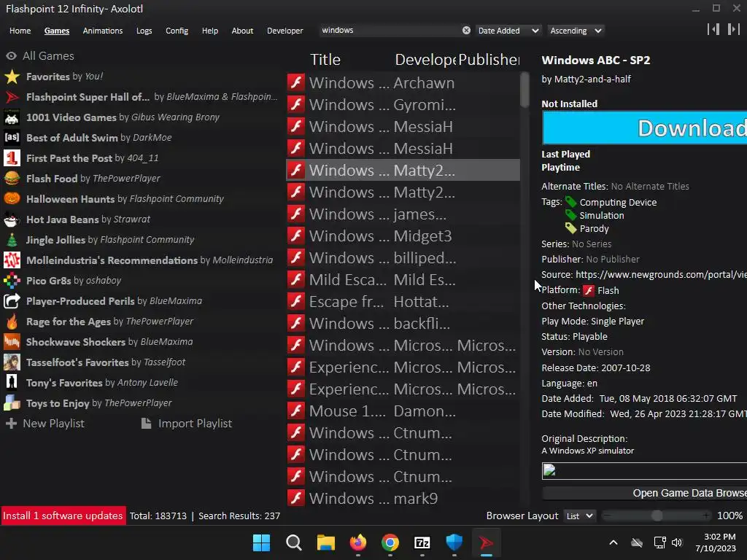Sort by the Publisher column header
The height and width of the screenshot is (560, 747).
489,60
